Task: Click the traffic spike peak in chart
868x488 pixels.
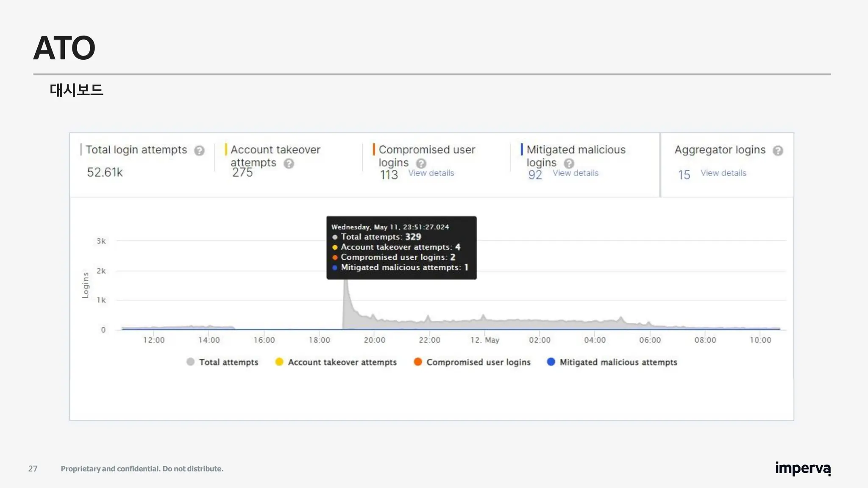Action: pyautogui.click(x=346, y=283)
